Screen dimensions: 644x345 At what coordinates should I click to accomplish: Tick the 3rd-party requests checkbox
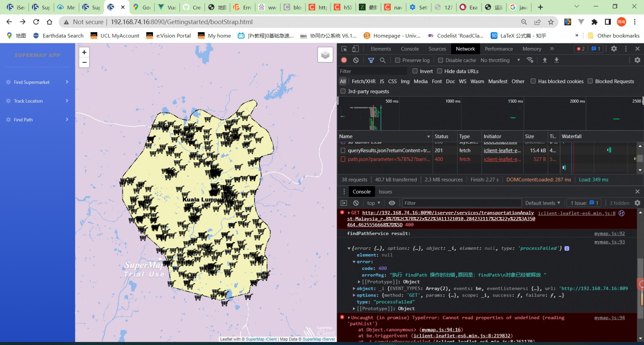pyautogui.click(x=343, y=91)
